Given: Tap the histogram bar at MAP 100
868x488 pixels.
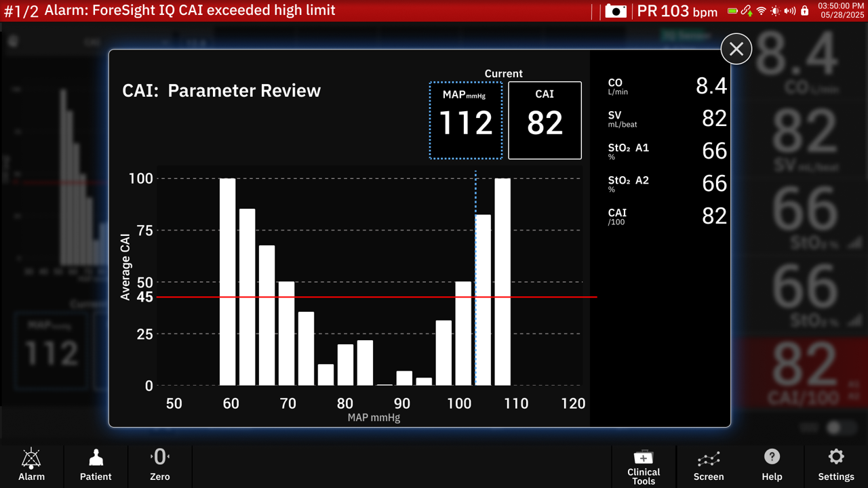Looking at the screenshot, I should (463, 333).
